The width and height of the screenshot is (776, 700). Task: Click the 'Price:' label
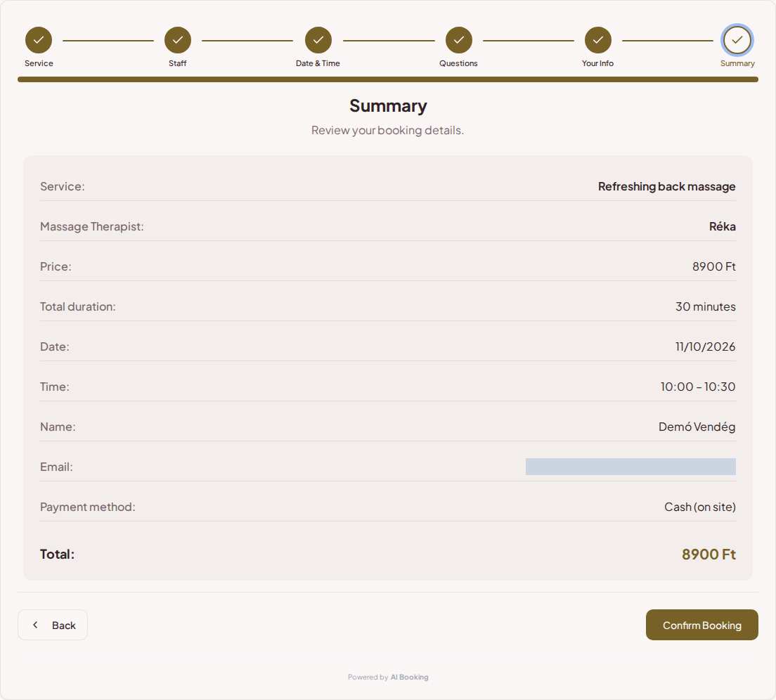click(x=56, y=266)
